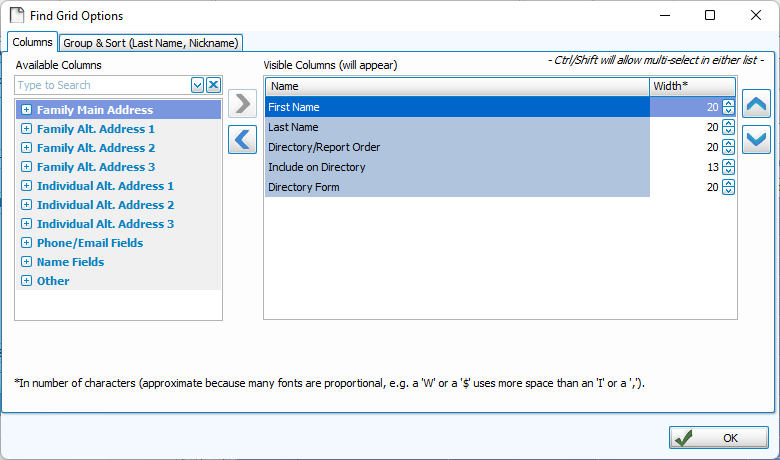Image resolution: width=780 pixels, height=460 pixels.
Task: Expand the Other fields group
Action: (26, 281)
